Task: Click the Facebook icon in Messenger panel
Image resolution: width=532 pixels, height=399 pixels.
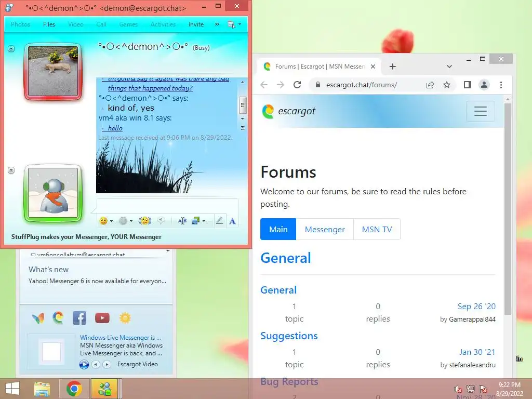Action: point(79,318)
